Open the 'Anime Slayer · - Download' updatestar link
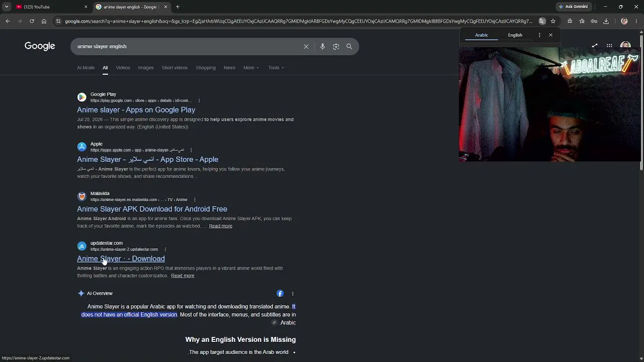Screen dimensions: 644x362 point(121,259)
